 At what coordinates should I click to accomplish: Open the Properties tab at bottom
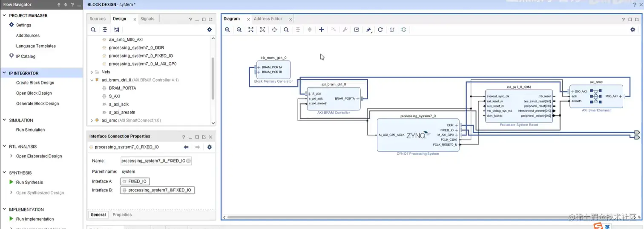click(122, 215)
